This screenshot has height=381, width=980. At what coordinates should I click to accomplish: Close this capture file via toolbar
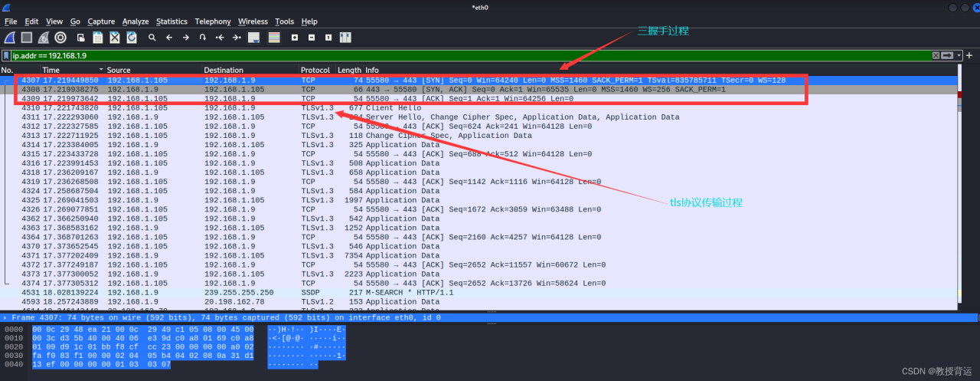[x=114, y=37]
